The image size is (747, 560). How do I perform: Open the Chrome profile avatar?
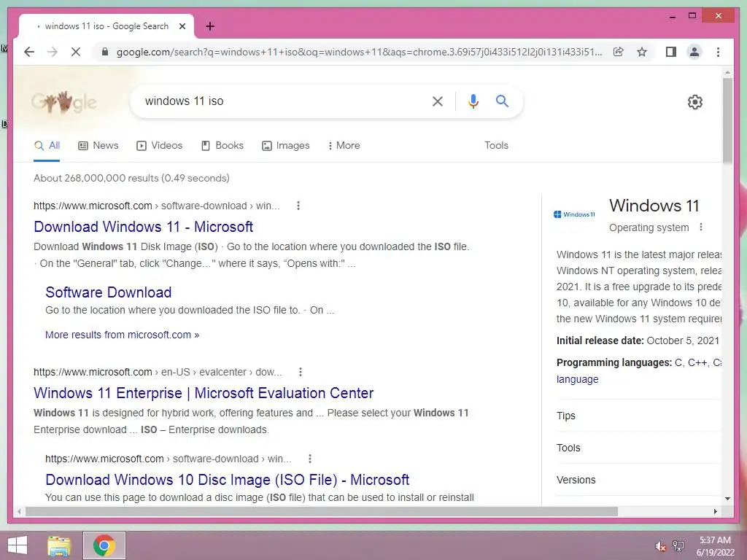[x=694, y=52]
